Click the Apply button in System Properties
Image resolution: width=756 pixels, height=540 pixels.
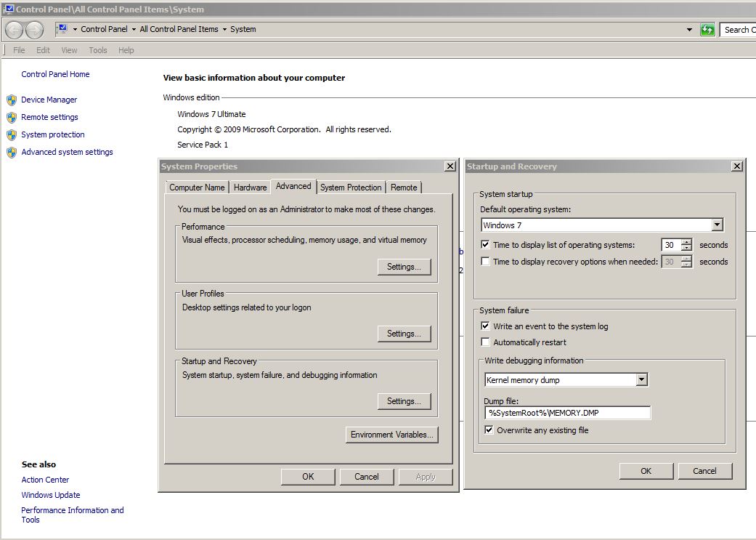[x=426, y=477]
